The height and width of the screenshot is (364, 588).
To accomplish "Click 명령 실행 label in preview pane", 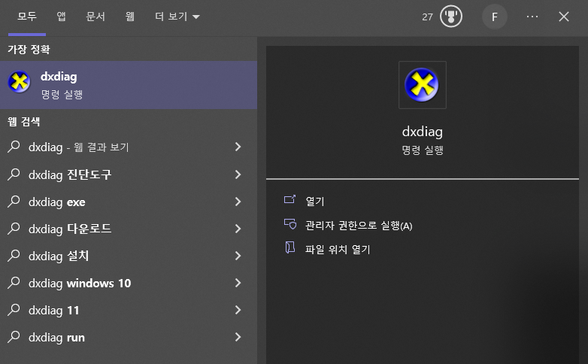I will tap(423, 150).
